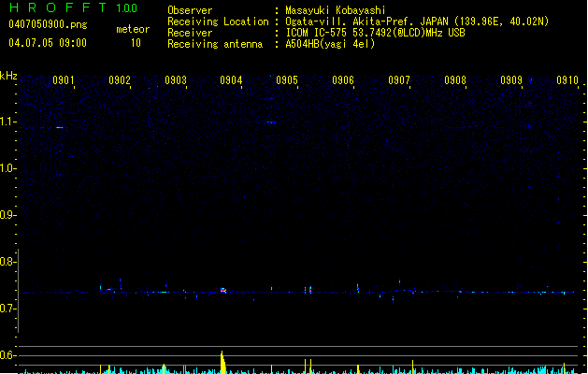Click the 0906 time marker

[x=343, y=80]
